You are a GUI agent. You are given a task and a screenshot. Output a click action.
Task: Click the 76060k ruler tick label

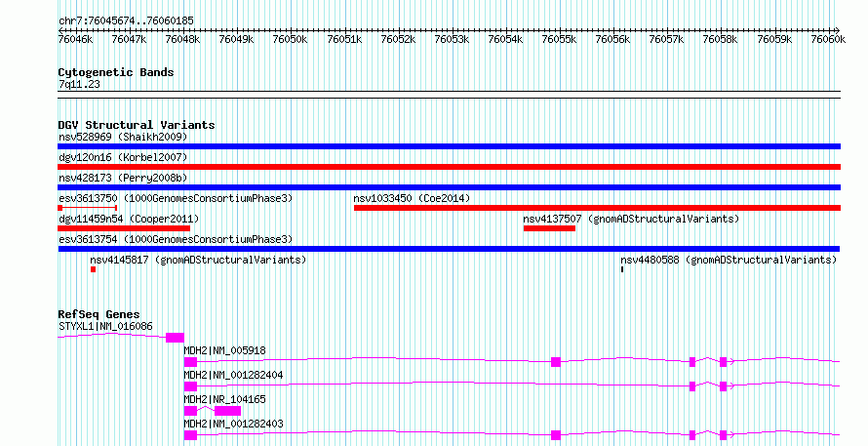pyautogui.click(x=828, y=39)
